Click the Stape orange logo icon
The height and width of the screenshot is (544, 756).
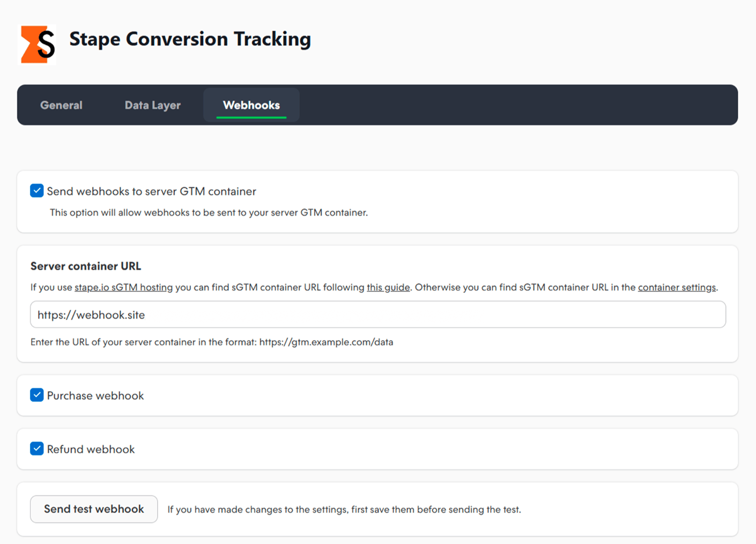38,45
